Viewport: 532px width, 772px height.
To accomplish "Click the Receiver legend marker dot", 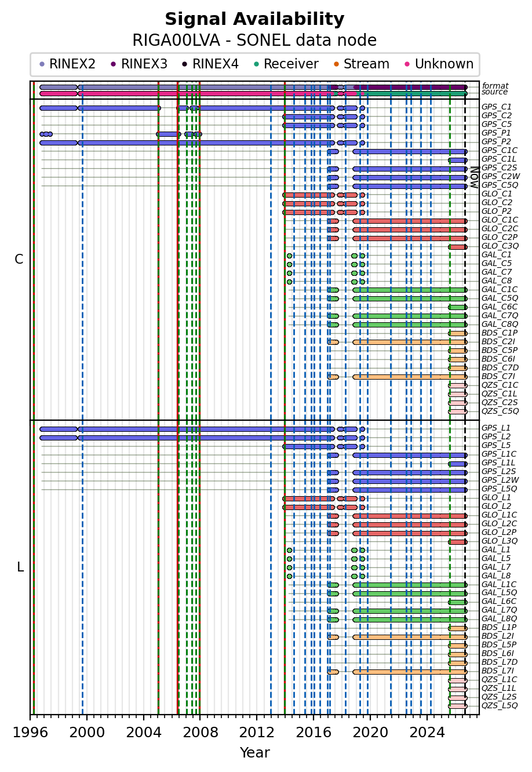I will point(256,64).
